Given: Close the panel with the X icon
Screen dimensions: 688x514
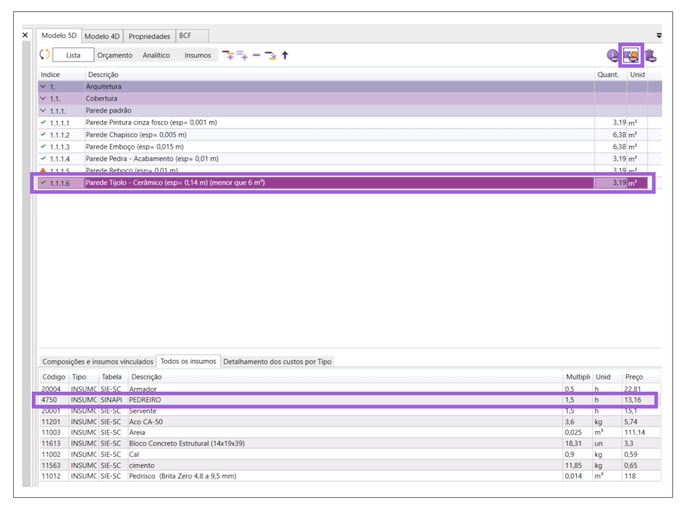Looking at the screenshot, I should (x=25, y=35).
